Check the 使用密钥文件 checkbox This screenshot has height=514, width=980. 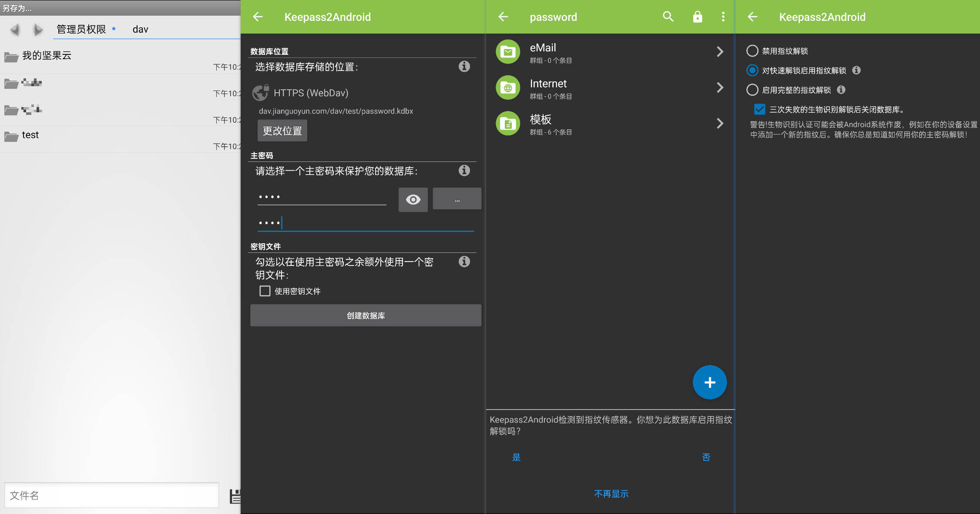(265, 291)
